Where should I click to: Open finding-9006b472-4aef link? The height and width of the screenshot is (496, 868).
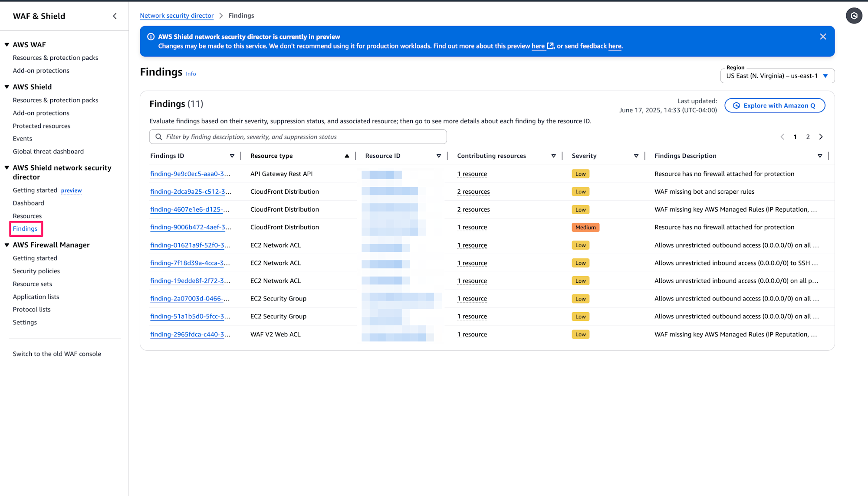coord(191,227)
